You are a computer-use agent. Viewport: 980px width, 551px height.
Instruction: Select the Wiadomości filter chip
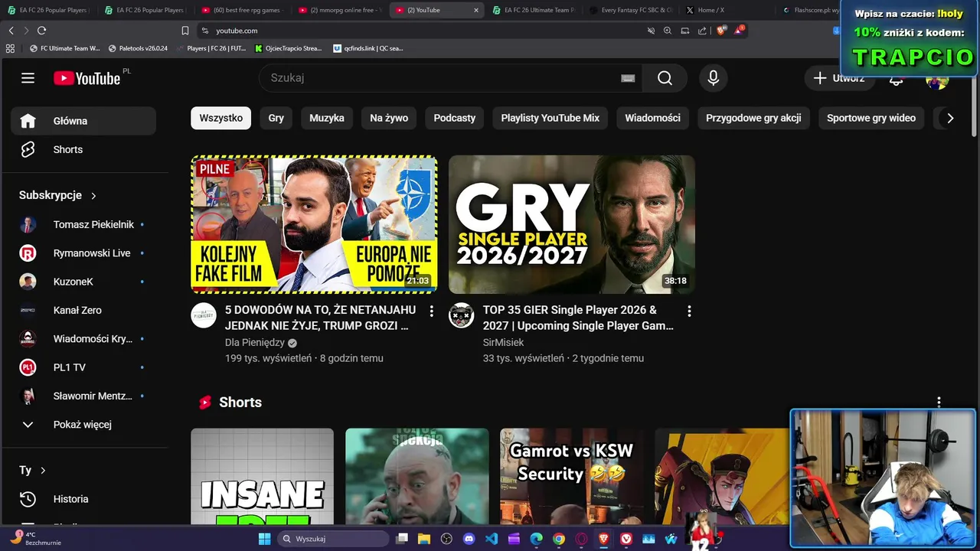[x=652, y=118]
